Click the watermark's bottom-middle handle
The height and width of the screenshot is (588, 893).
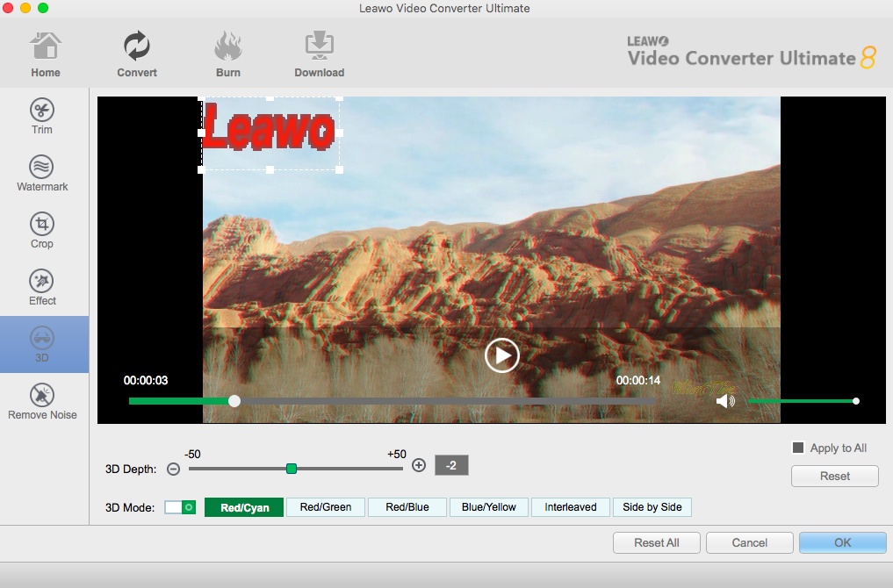click(270, 169)
